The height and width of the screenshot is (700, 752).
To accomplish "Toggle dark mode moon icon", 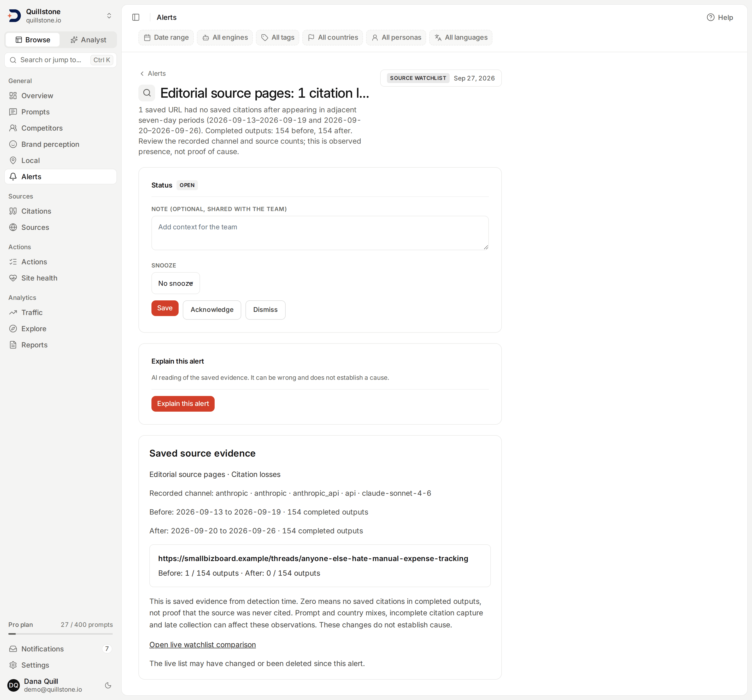I will (108, 685).
